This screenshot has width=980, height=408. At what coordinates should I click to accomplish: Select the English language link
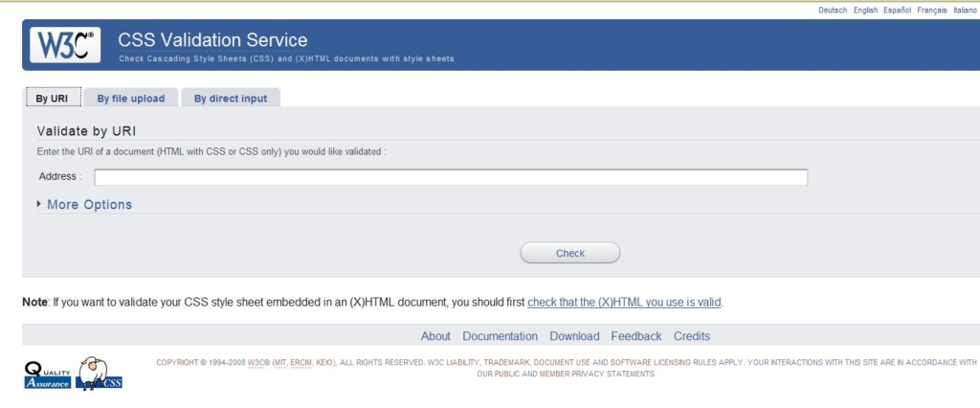click(x=865, y=10)
